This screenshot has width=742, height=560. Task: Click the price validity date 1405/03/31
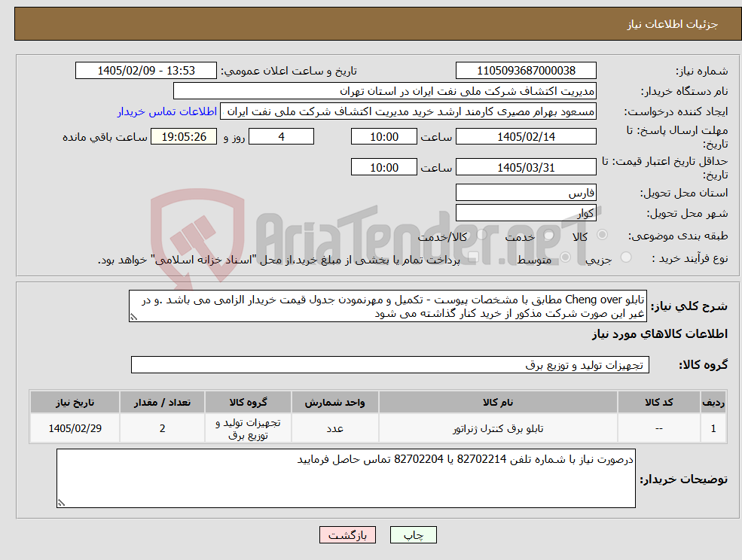click(526, 167)
